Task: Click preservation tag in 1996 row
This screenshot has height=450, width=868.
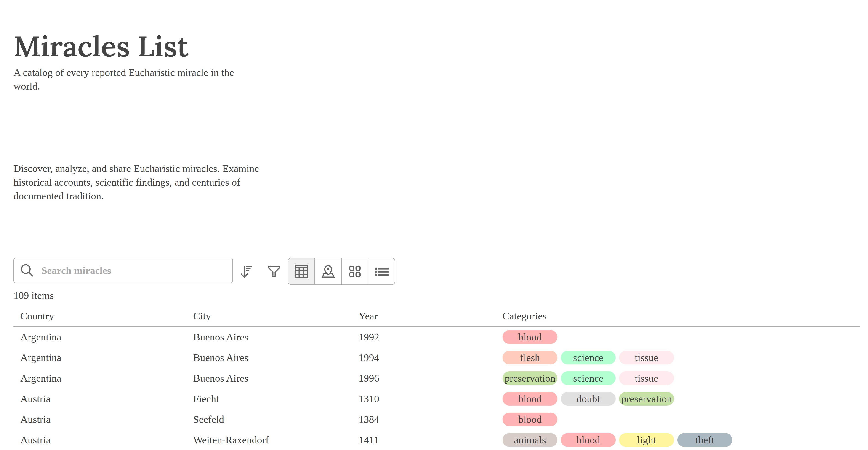Action: (x=530, y=378)
